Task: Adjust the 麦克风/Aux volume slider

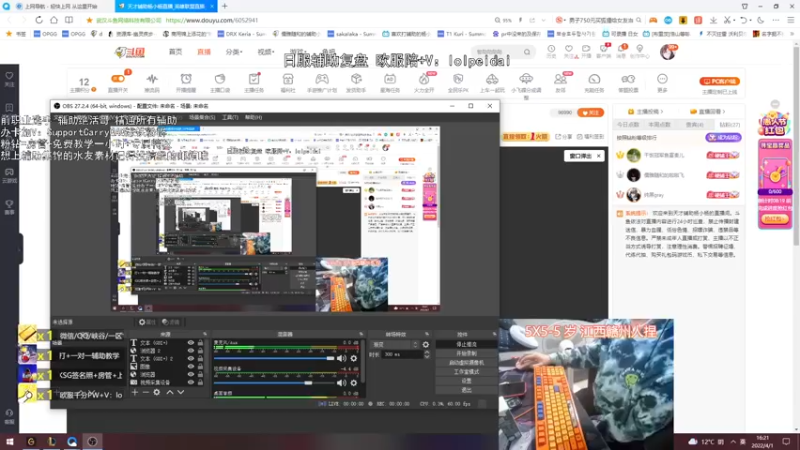Action: pos(274,358)
